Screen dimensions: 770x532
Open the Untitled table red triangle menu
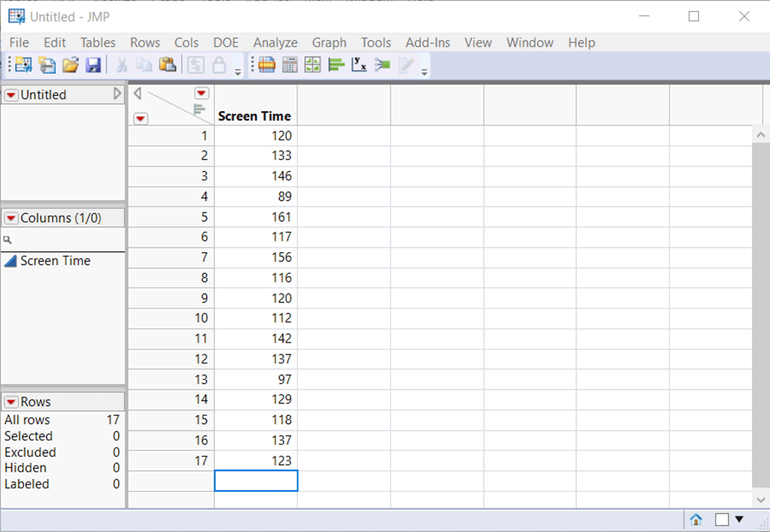[x=11, y=95]
